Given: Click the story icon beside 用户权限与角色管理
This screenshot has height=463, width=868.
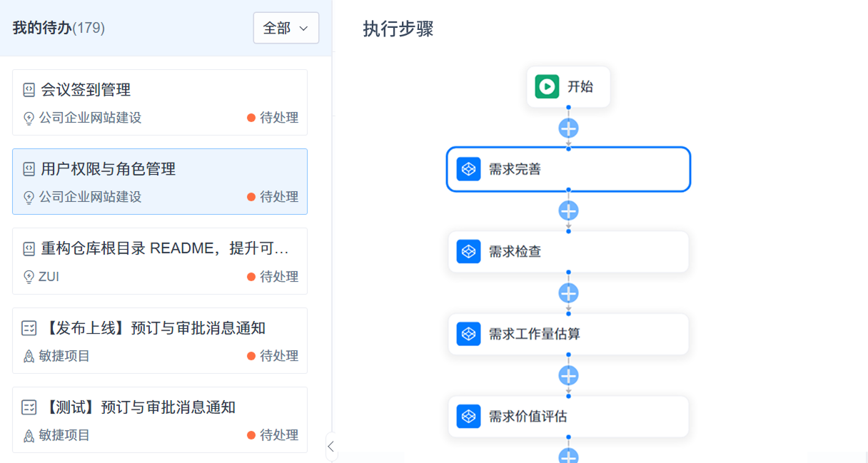Looking at the screenshot, I should tap(29, 169).
